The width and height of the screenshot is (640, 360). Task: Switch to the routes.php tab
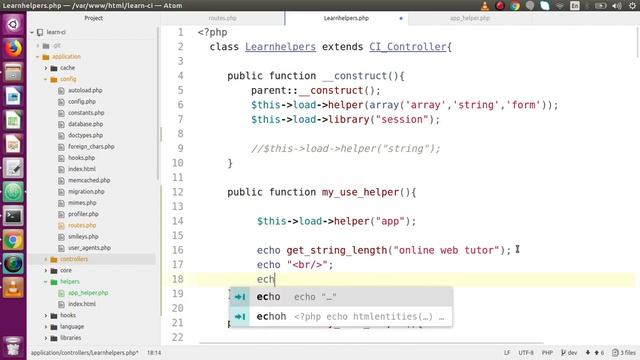[x=222, y=18]
